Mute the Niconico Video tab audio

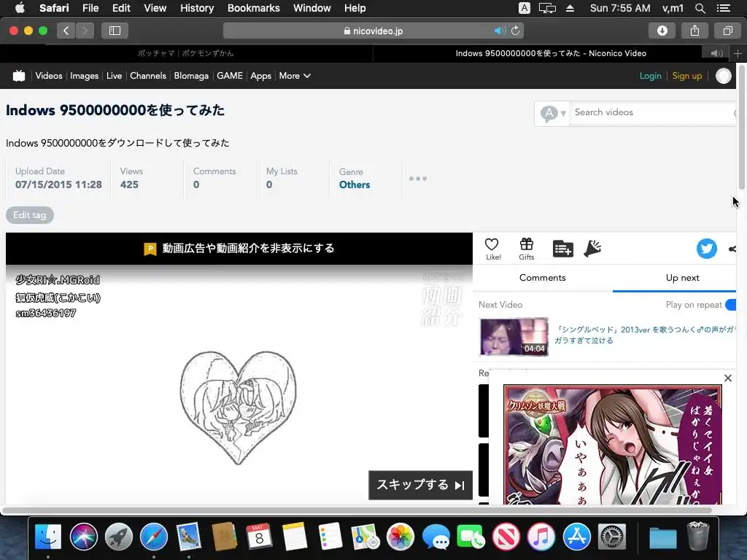pos(716,53)
